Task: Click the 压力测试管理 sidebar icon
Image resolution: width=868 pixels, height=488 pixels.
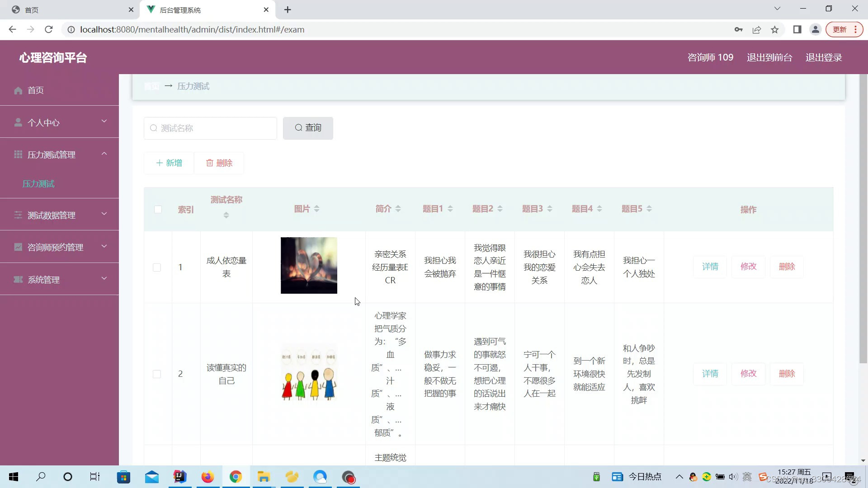Action: tap(18, 155)
